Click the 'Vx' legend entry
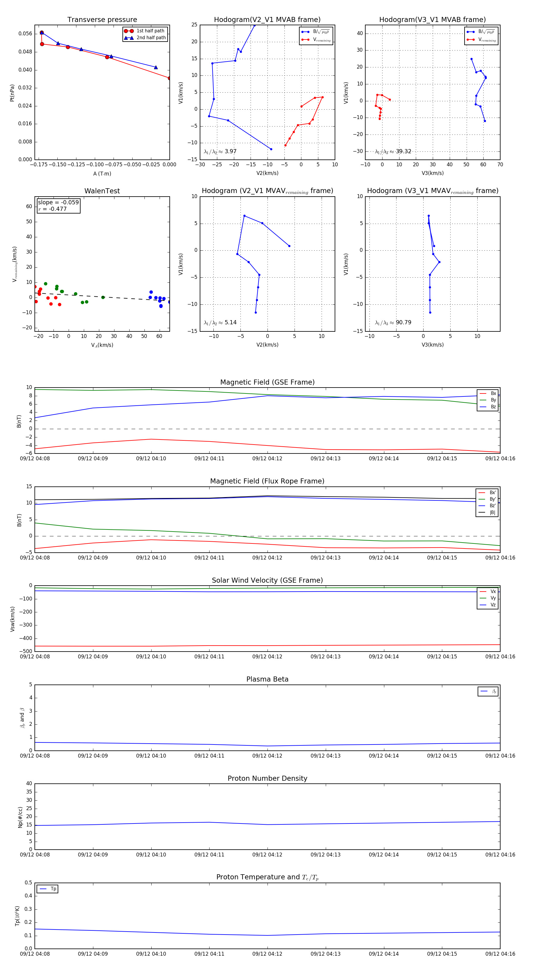Viewport: 535px width, 980px height. point(488,591)
